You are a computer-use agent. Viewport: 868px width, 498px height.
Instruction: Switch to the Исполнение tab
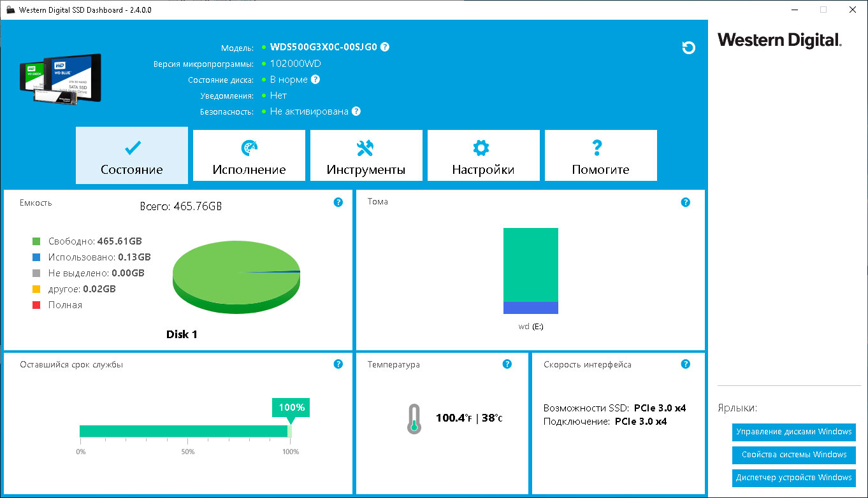tap(249, 155)
